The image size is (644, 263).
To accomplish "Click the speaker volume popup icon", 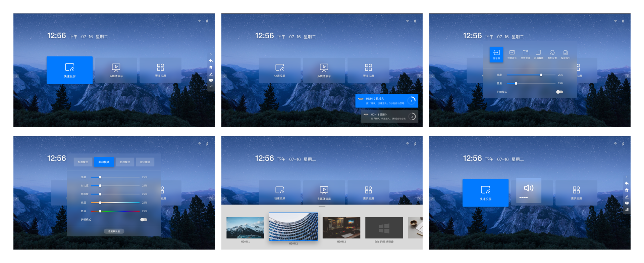I will [529, 188].
